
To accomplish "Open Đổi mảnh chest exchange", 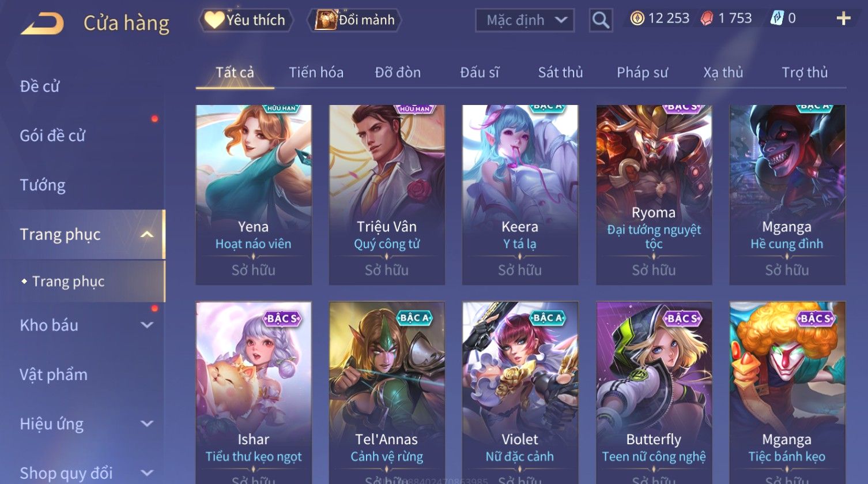I will 354,20.
